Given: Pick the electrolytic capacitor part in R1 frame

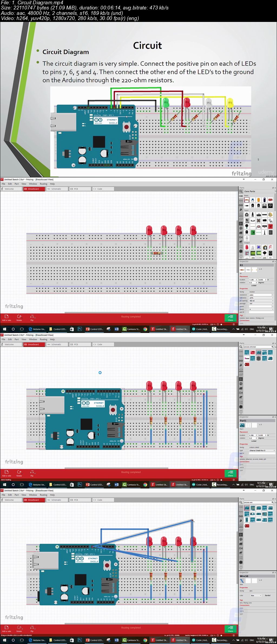Looking at the screenshot, I should 264,200.
